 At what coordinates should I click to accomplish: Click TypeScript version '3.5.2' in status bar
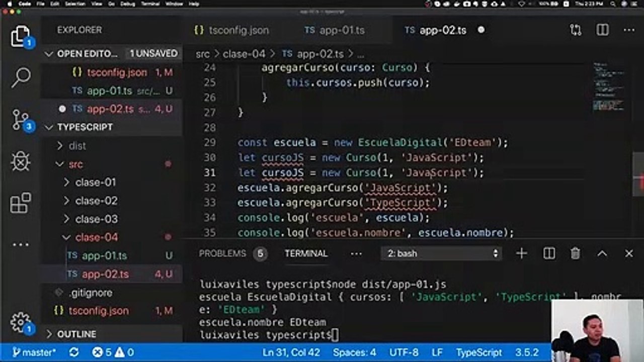pyautogui.click(x=527, y=352)
